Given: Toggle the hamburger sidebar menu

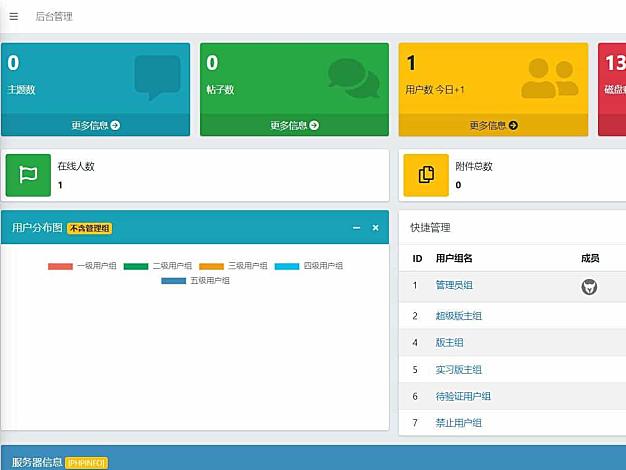Looking at the screenshot, I should (x=14, y=16).
